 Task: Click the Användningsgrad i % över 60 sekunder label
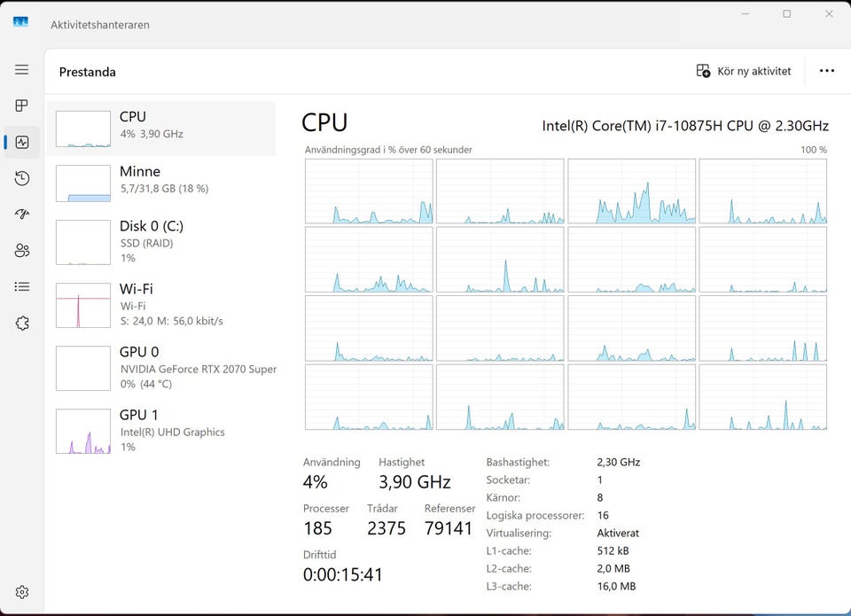(388, 150)
